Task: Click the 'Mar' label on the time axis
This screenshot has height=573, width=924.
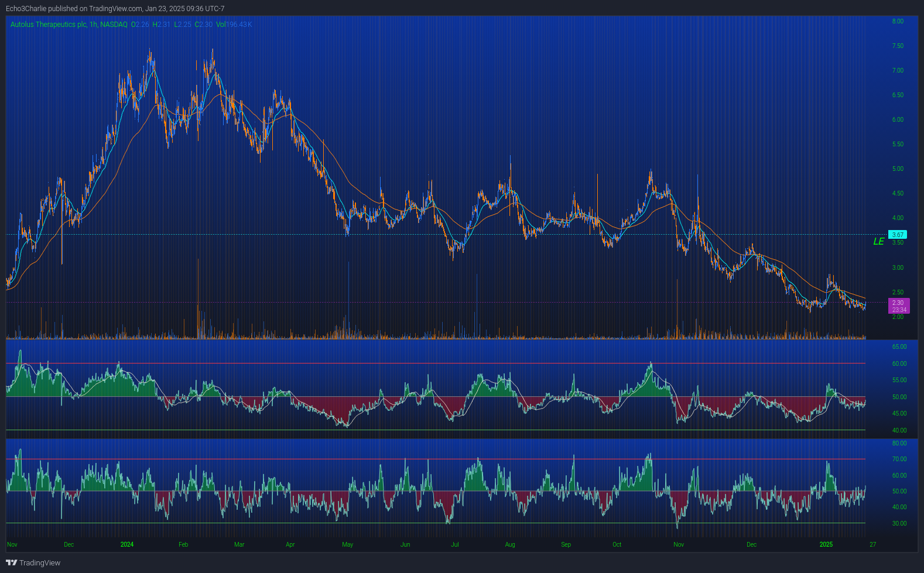Action: tap(239, 544)
